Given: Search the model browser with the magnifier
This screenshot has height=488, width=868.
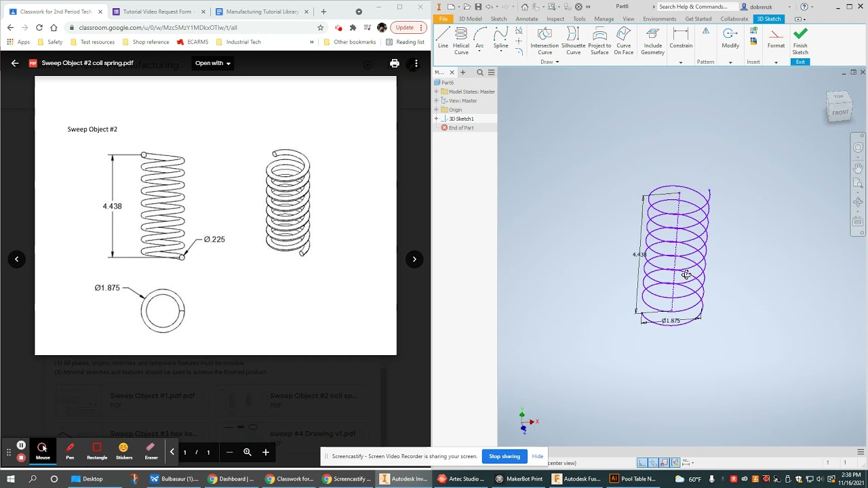Looking at the screenshot, I should (480, 73).
